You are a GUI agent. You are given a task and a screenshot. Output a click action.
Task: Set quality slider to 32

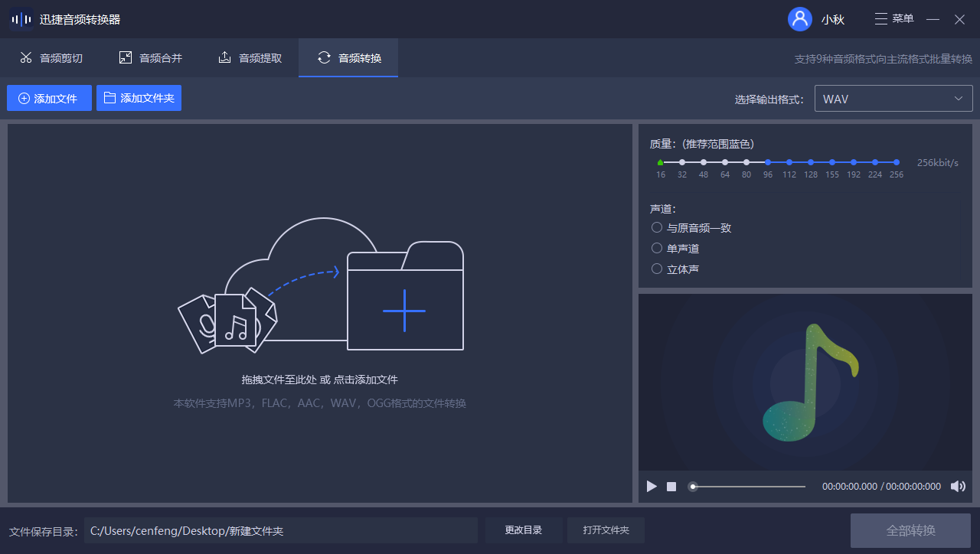(682, 162)
